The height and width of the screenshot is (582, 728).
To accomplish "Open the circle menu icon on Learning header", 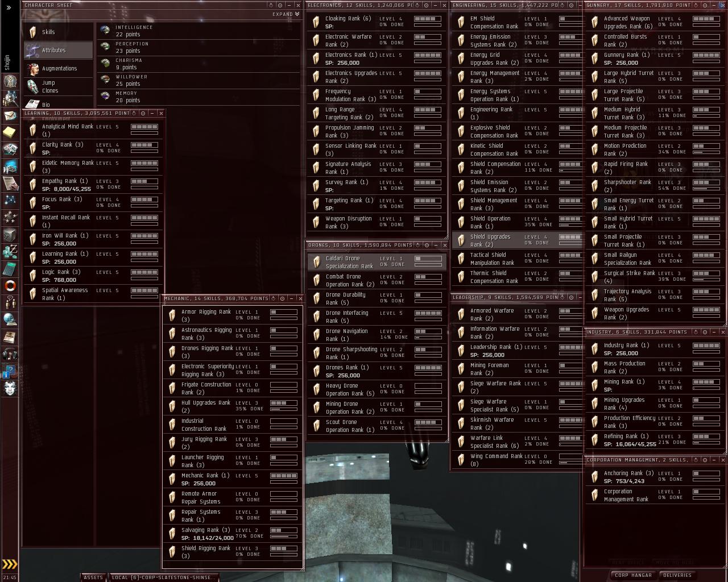I will coord(143,113).
